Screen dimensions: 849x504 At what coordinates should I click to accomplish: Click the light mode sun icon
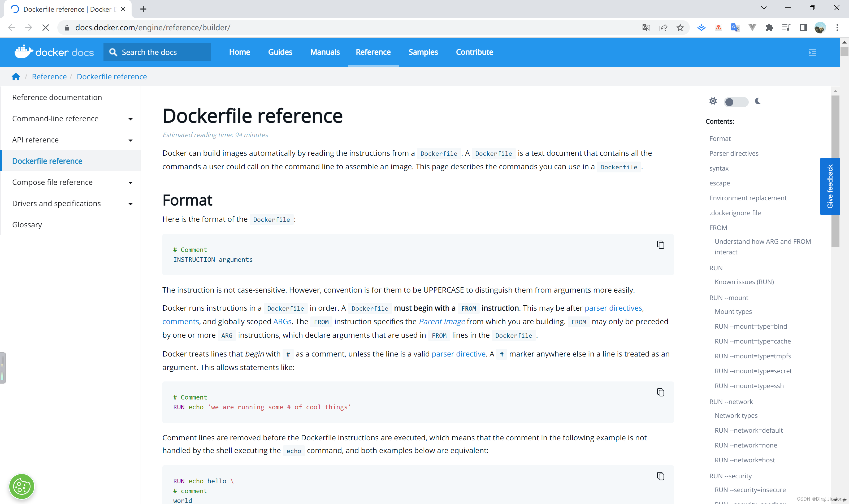[713, 101]
